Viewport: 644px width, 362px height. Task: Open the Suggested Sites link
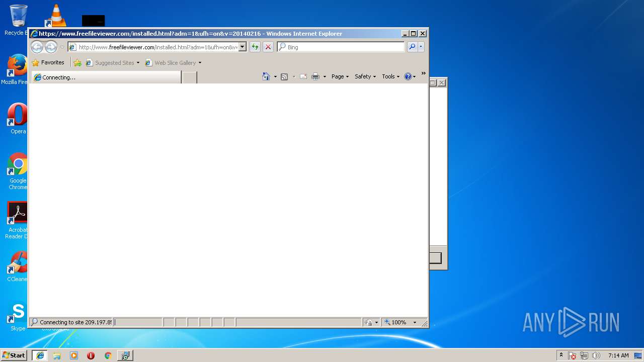(x=113, y=63)
